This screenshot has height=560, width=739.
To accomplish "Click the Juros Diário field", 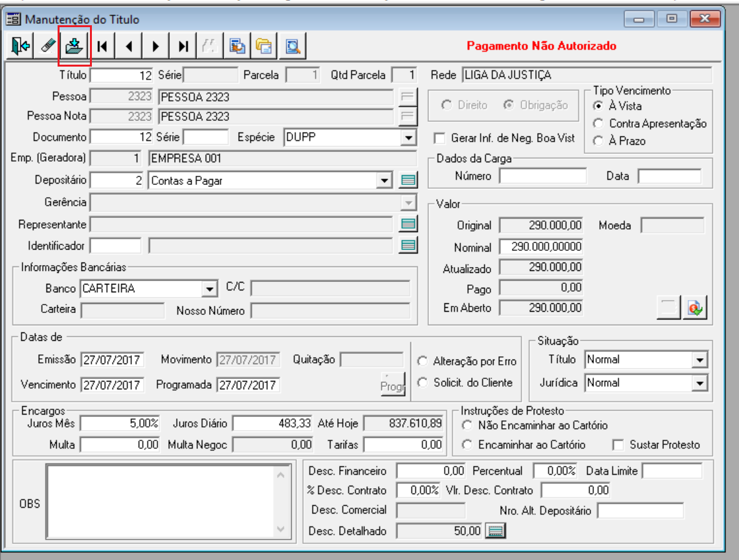I will tap(272, 424).
